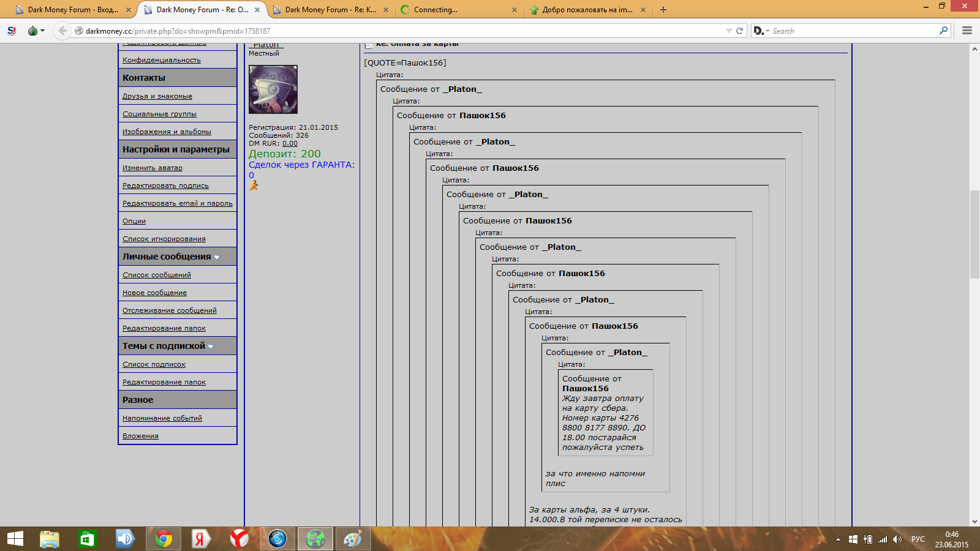Open the Windows Start button
Screen dimensions: 980x551
pos(15,539)
